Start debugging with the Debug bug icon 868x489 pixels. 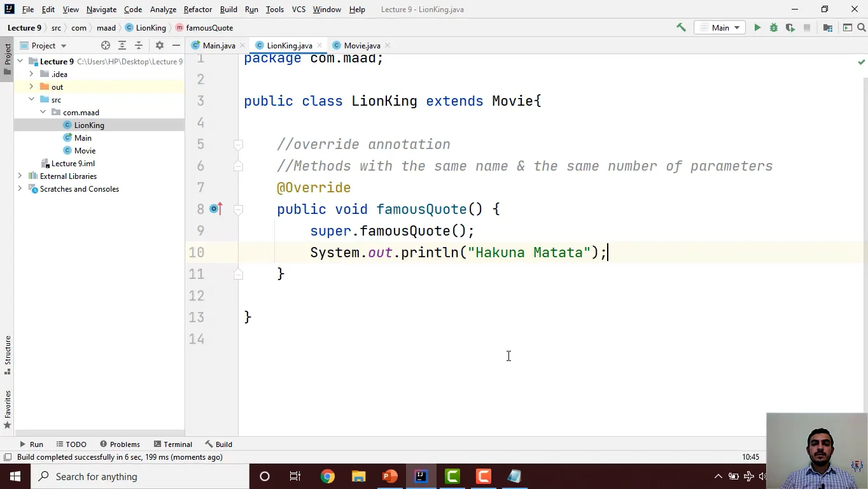tap(774, 28)
